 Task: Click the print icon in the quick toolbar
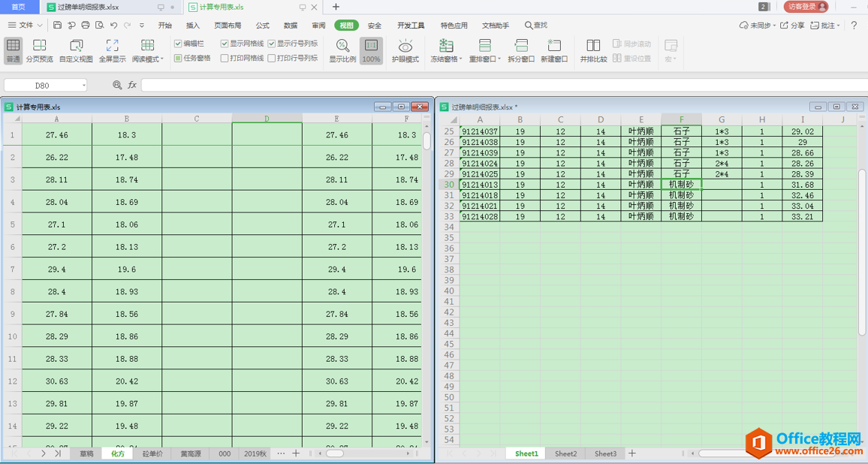tap(86, 25)
